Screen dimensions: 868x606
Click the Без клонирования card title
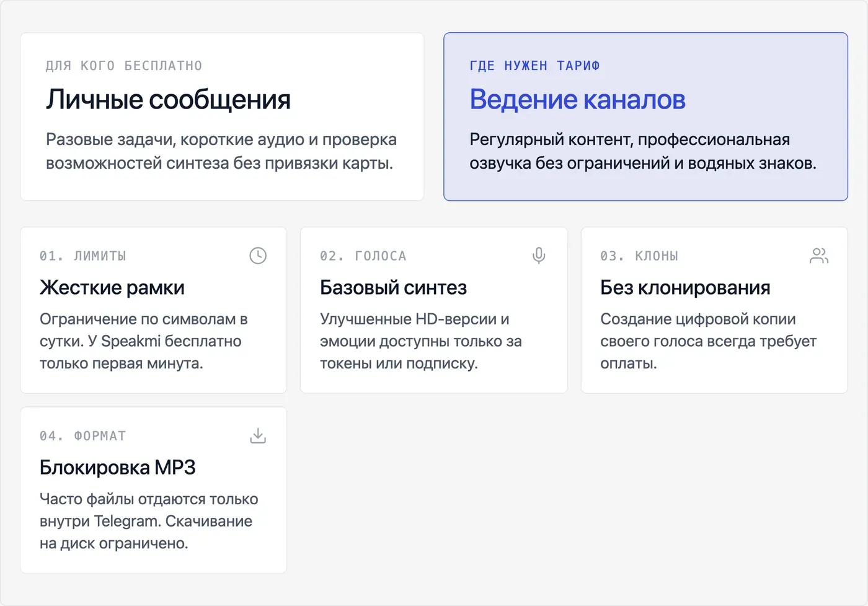[x=685, y=288]
